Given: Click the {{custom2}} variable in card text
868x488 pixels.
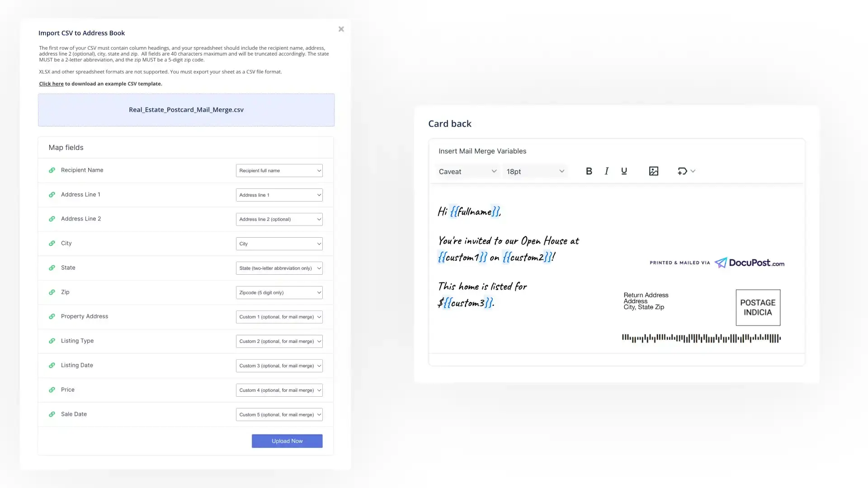Looking at the screenshot, I should pyautogui.click(x=527, y=257).
